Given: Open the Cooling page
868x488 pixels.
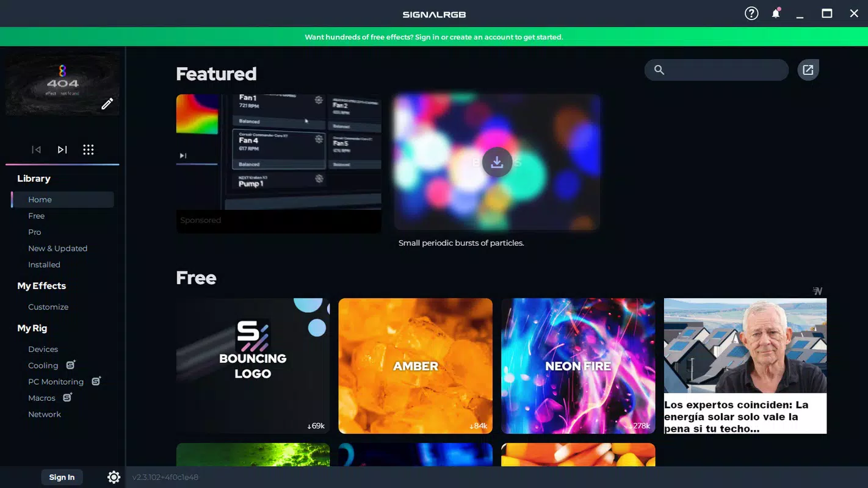Looking at the screenshot, I should click(x=43, y=365).
